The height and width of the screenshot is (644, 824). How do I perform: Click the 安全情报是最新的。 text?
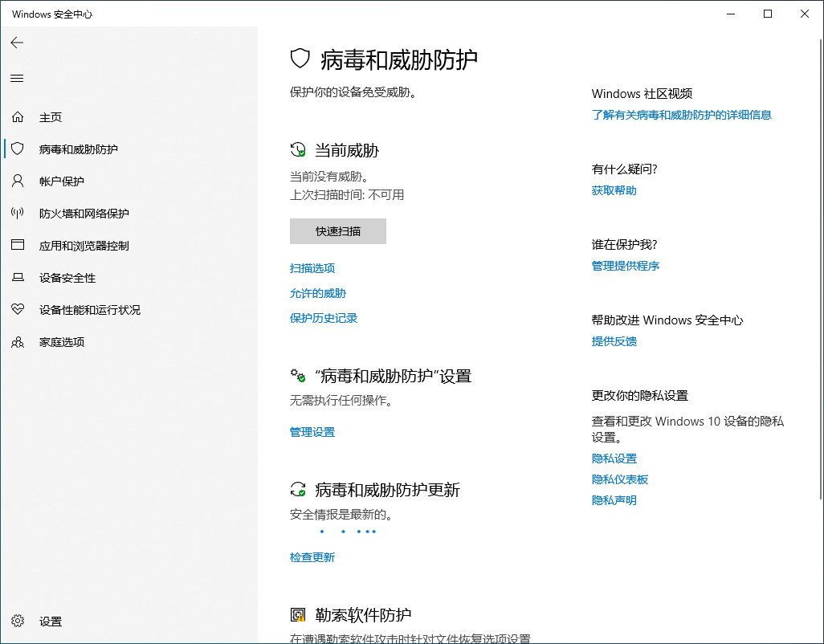pyautogui.click(x=341, y=514)
